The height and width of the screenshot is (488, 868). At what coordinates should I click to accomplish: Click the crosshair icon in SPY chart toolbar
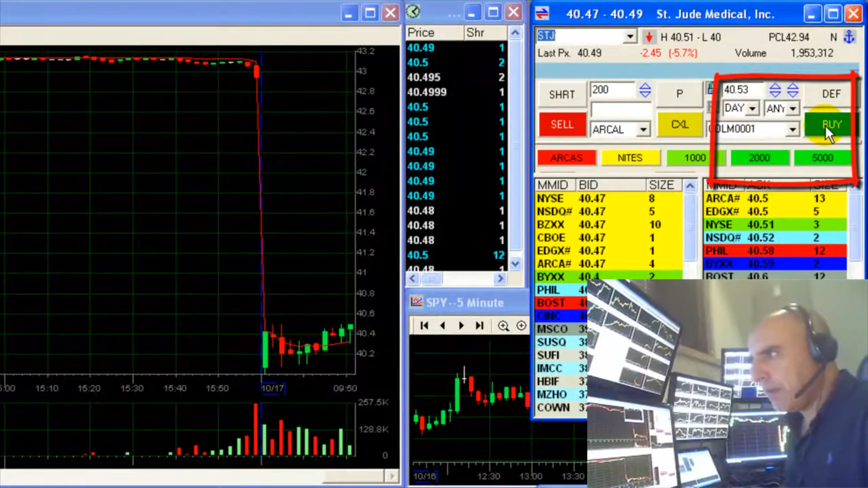521,325
